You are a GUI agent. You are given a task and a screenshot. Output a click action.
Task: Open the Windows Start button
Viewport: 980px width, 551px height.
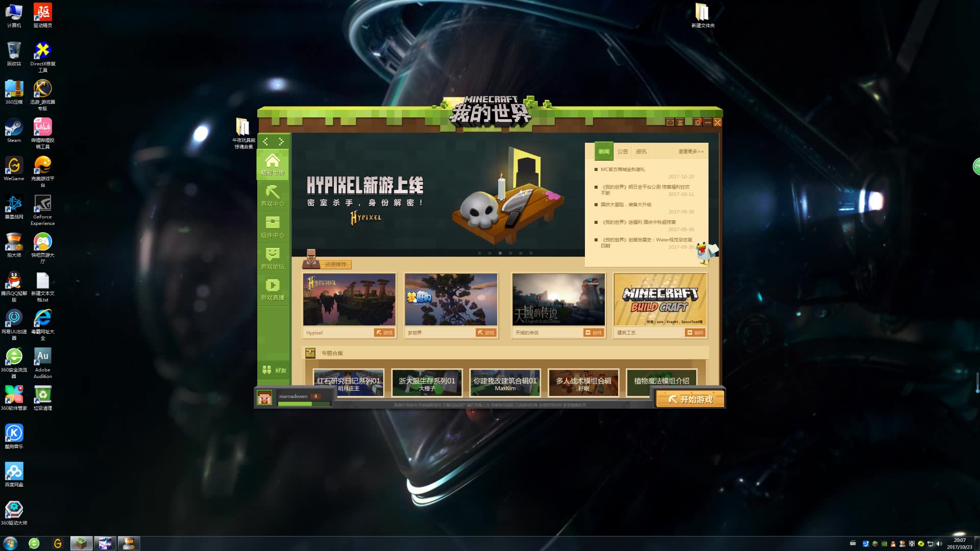click(x=10, y=543)
